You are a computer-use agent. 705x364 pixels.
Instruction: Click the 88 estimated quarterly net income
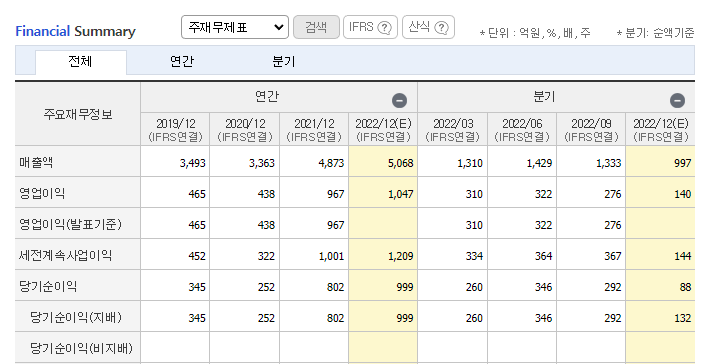pos(686,287)
